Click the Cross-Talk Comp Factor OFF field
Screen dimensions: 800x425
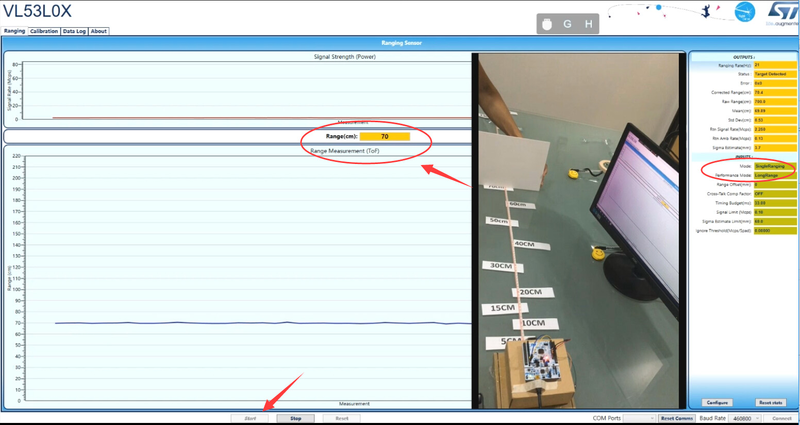pos(774,194)
